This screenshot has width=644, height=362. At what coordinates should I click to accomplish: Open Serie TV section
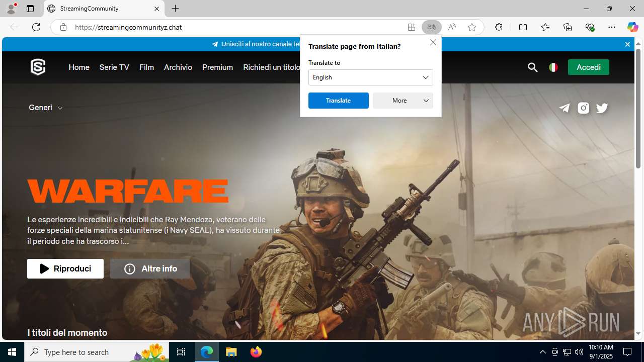114,67
